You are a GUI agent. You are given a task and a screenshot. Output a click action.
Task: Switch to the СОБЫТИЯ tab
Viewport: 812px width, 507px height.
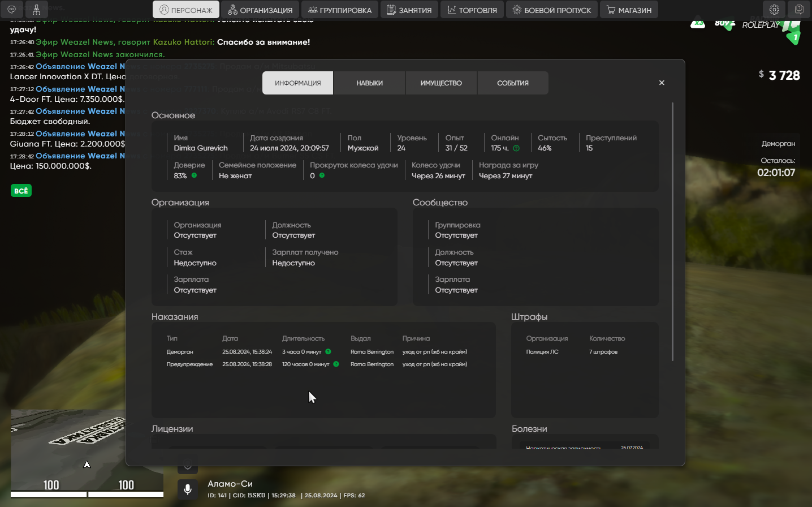click(513, 83)
